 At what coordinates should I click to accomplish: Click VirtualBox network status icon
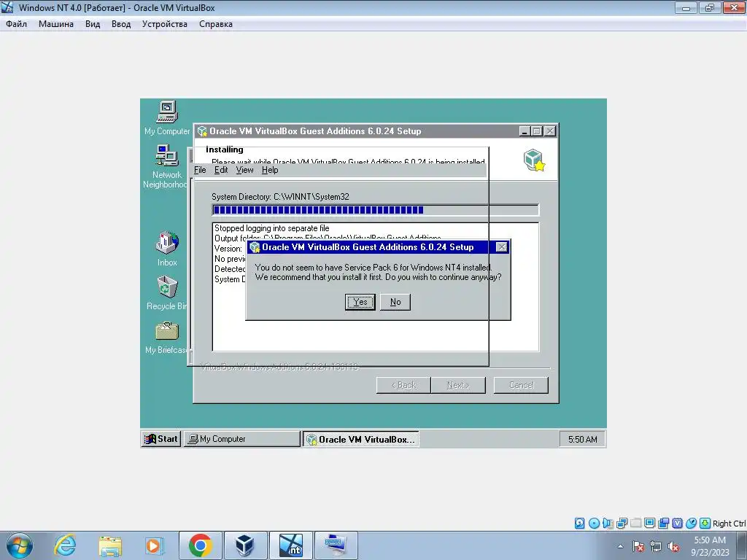622,524
